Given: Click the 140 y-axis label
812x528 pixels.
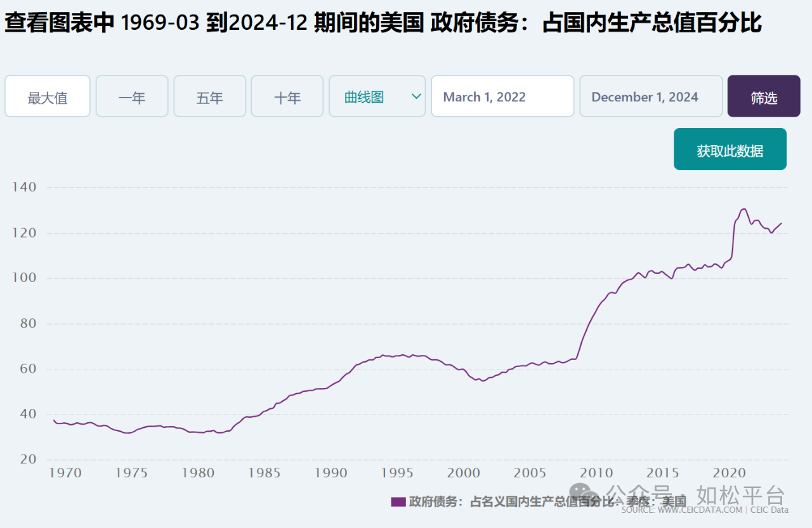Looking at the screenshot, I should [x=24, y=188].
